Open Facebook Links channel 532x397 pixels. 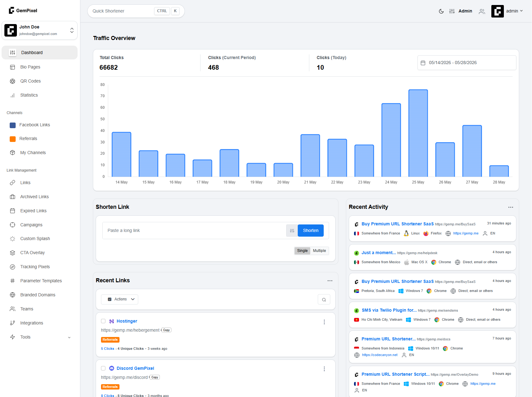pyautogui.click(x=34, y=125)
